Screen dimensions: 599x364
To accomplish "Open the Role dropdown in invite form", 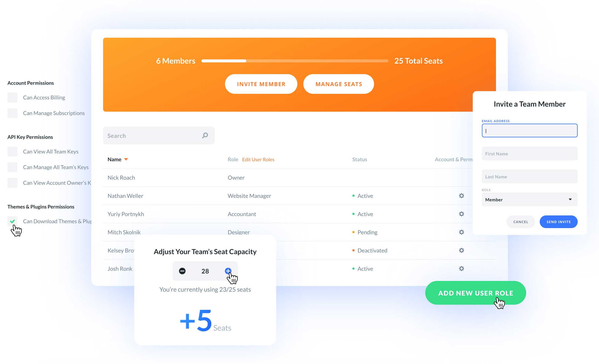I will tap(529, 199).
